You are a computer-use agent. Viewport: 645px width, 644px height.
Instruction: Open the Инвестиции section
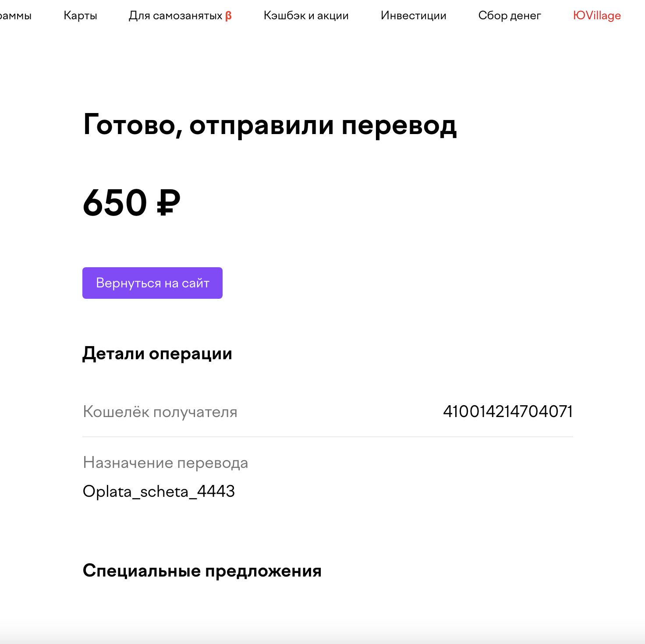point(413,16)
